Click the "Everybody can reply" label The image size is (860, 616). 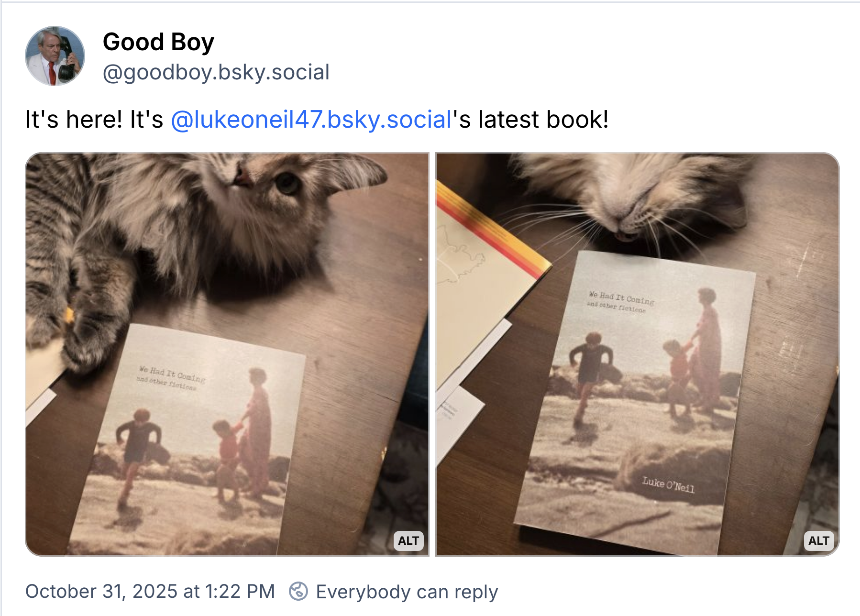[407, 592]
